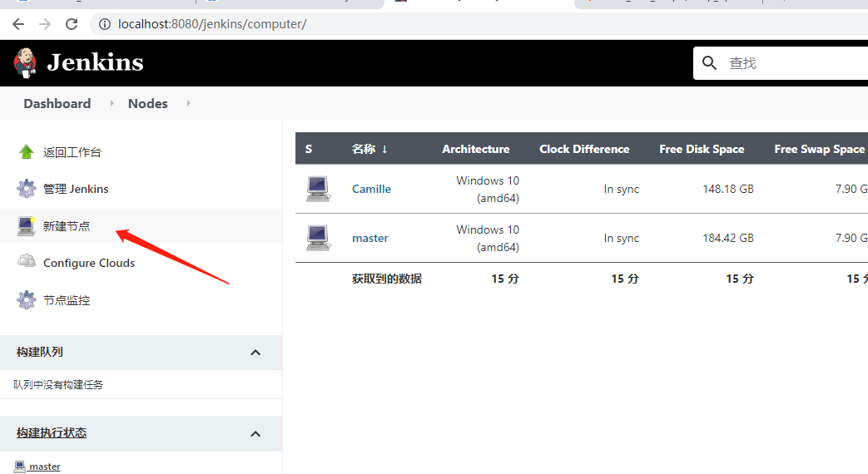Viewport: 868px width, 474px height.
Task: Click the small computer icon beside master executor
Action: [x=20, y=467]
